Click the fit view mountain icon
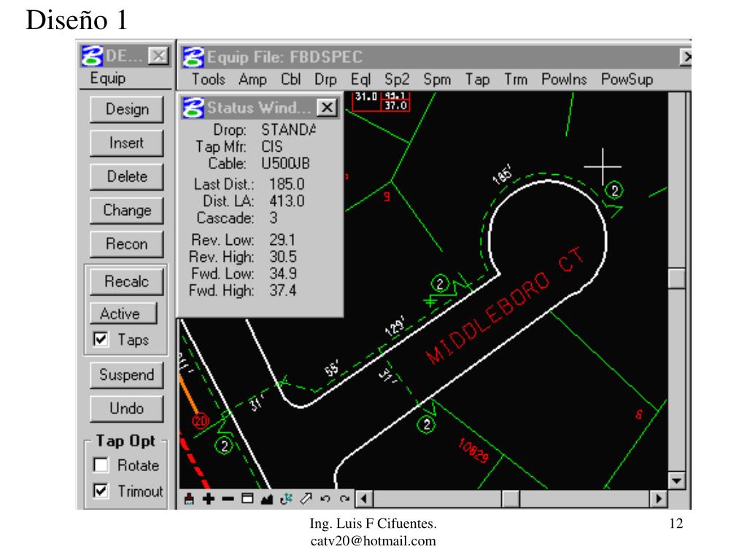The image size is (747, 560). pos(267,499)
